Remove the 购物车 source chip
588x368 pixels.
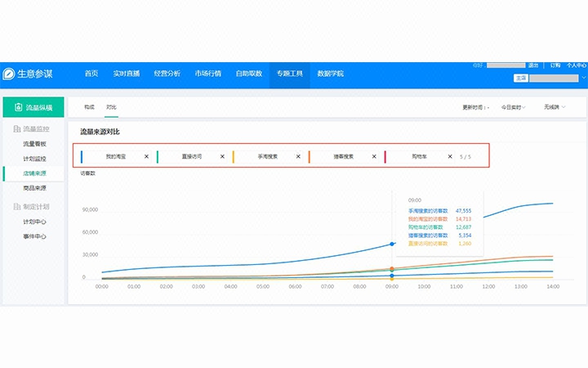coord(450,156)
